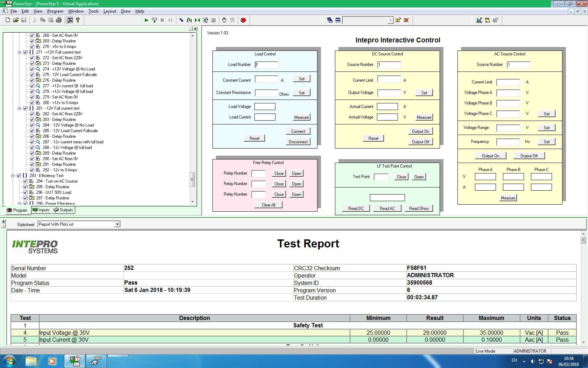Screen dimensions: 588x368
Task: Click the report pane scroll-down arrow
Action: click(x=583, y=342)
